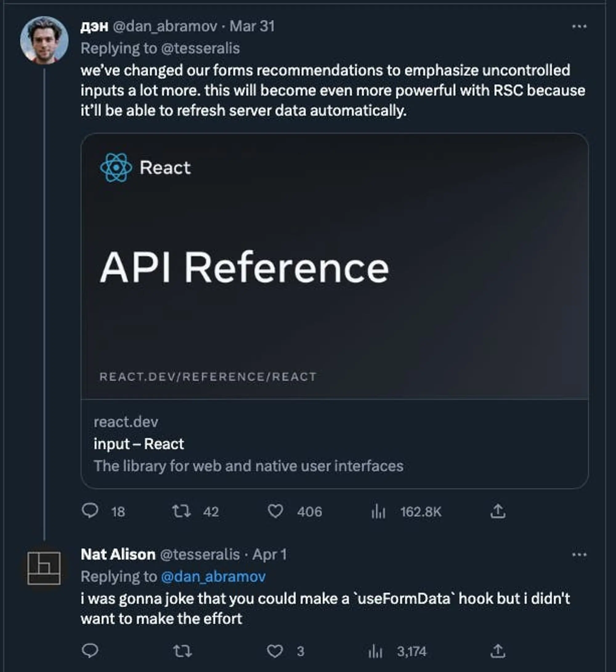The width and height of the screenshot is (616, 672).
Task: Open Nat Alison's profile avatar
Action: point(44,568)
